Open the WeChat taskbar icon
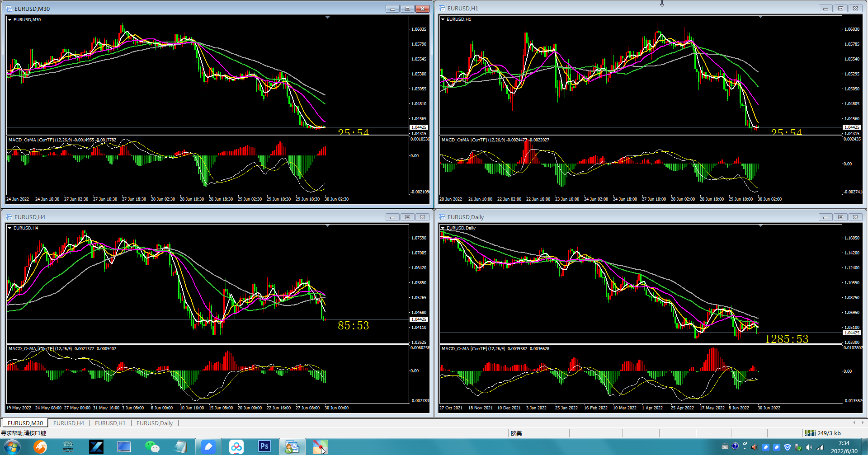868x455 pixels. coord(152,447)
